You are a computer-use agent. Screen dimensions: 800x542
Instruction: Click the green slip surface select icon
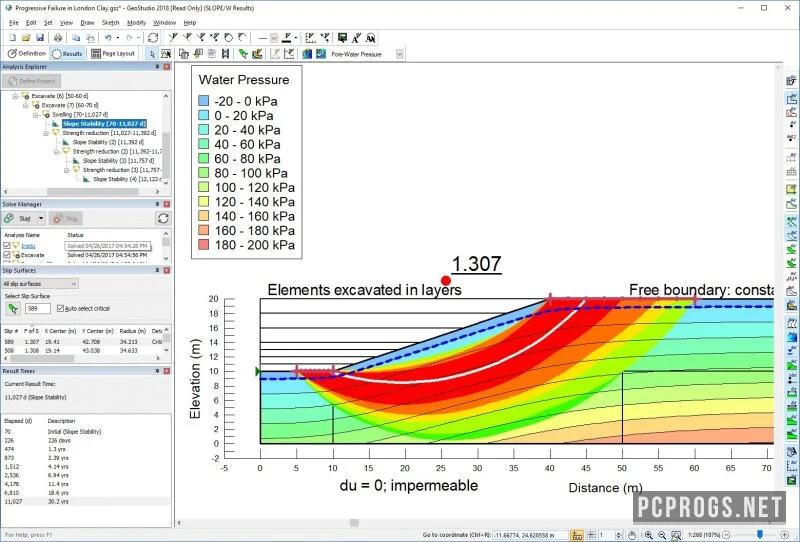13,308
